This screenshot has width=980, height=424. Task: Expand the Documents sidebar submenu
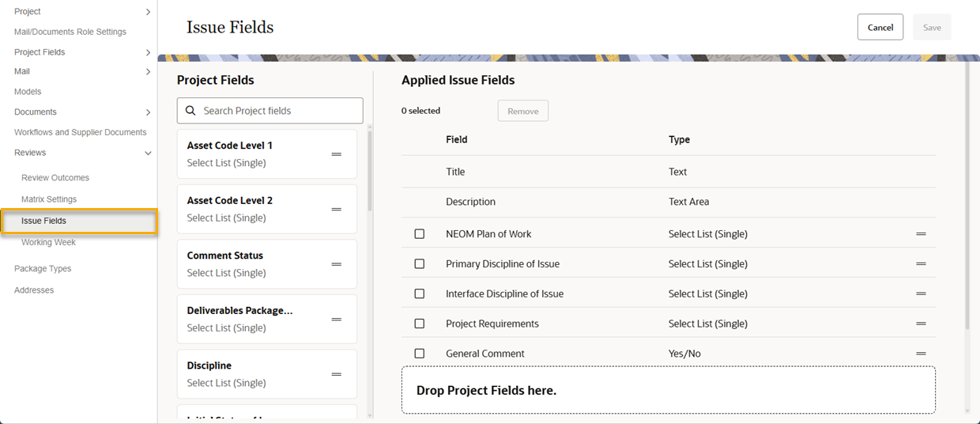pos(148,112)
